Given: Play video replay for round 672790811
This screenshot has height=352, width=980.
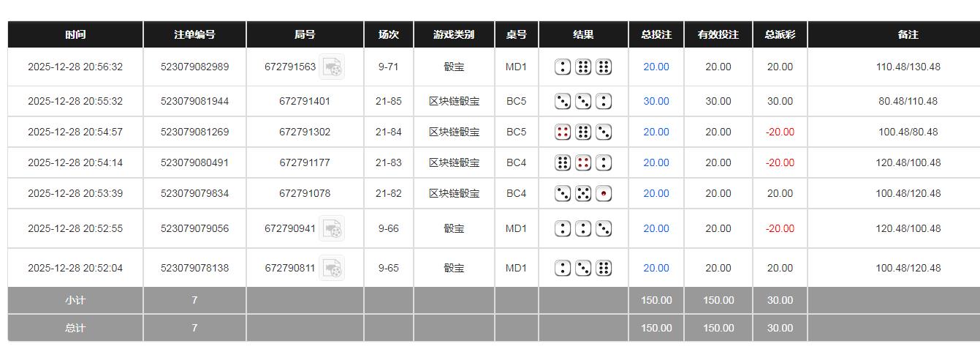Looking at the screenshot, I should tap(333, 269).
